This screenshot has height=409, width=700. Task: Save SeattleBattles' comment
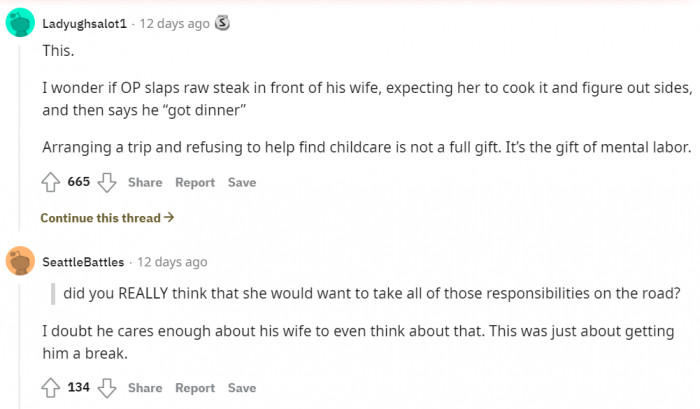tap(242, 388)
